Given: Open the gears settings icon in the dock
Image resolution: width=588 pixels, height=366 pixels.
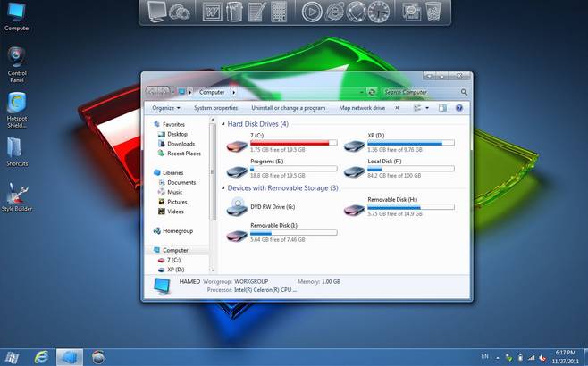Looking at the screenshot, I should [x=180, y=12].
